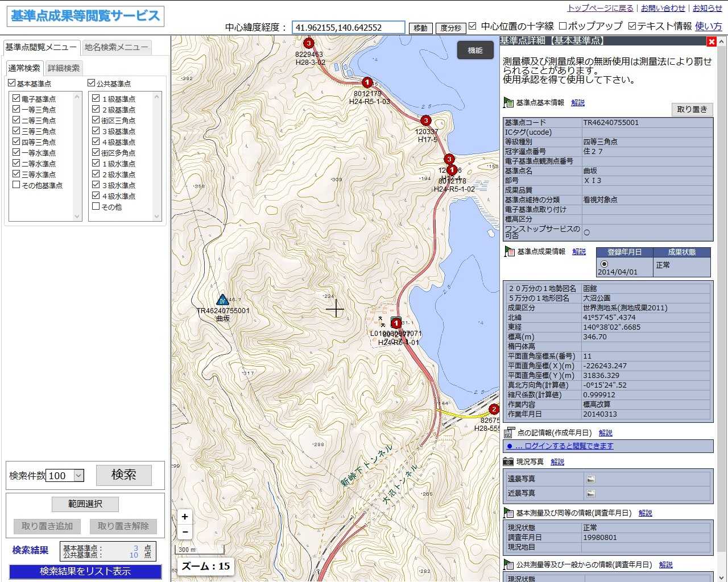Switch to 地名検索メニュー tab
Screen dimensions: 728x582
(116, 47)
